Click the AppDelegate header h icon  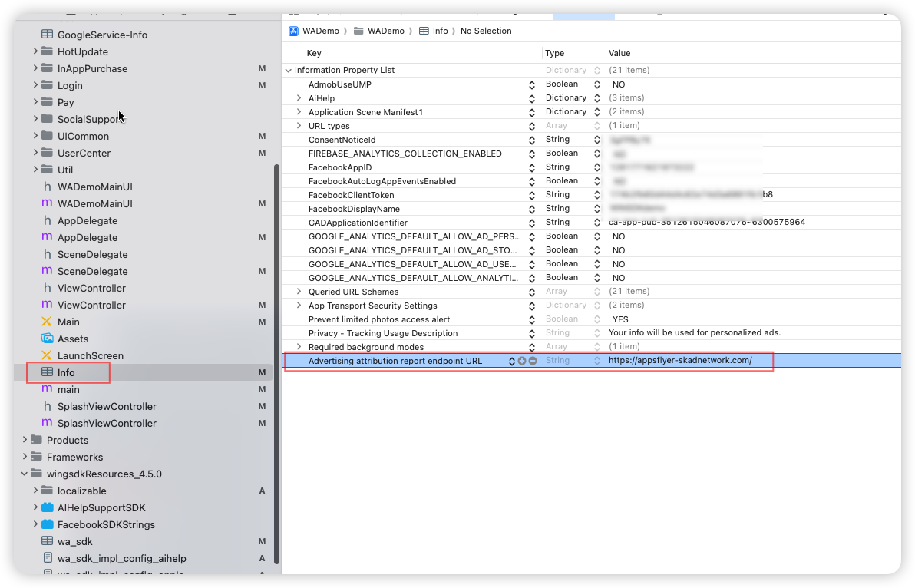pos(47,220)
